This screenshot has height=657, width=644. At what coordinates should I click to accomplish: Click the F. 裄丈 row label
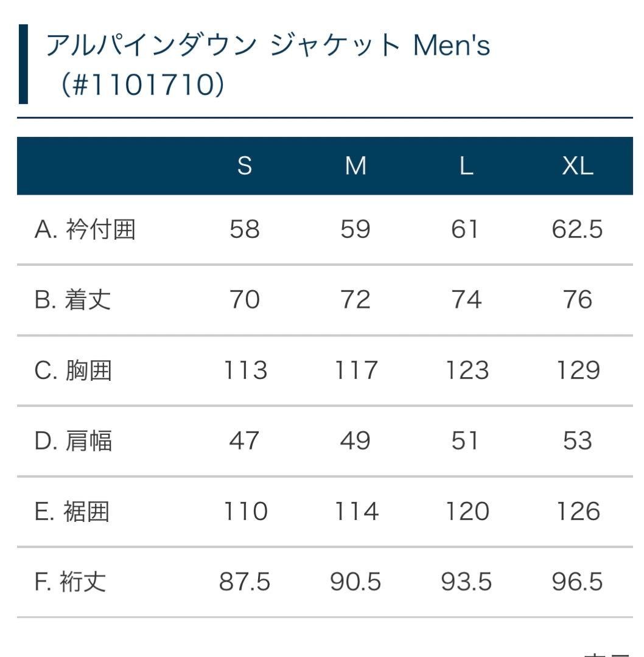click(x=71, y=582)
